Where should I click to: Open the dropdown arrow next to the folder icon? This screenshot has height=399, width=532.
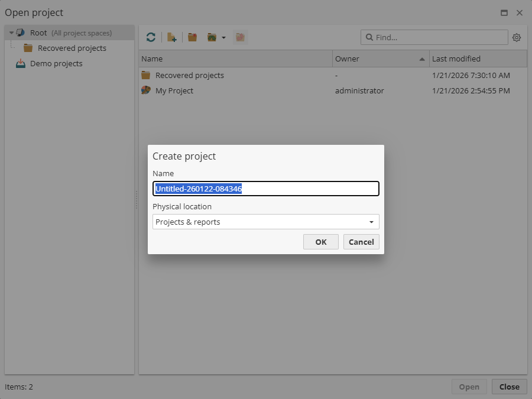[222, 37]
